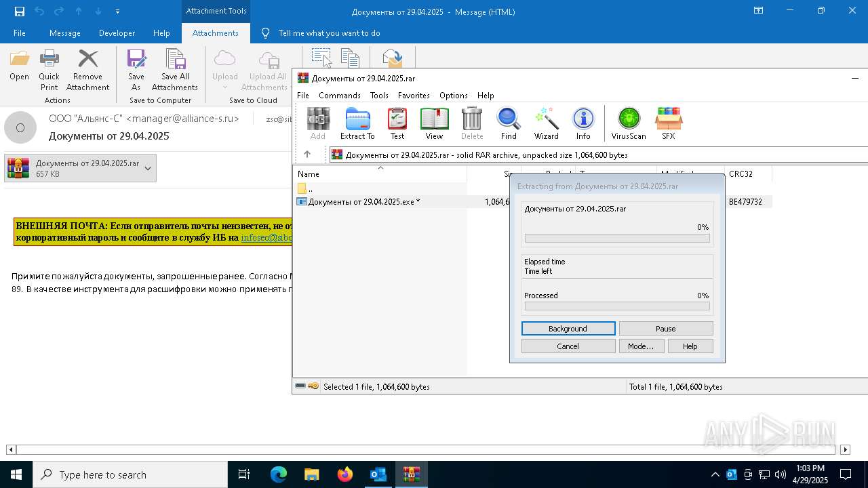The width and height of the screenshot is (868, 488).
Task: Open the Wizard tool in WinRAR
Action: point(546,123)
